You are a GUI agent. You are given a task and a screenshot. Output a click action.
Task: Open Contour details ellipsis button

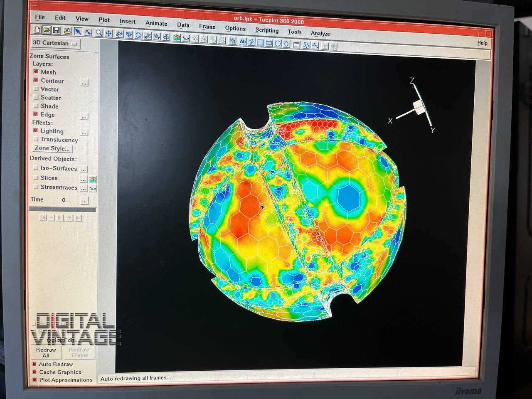[84, 83]
